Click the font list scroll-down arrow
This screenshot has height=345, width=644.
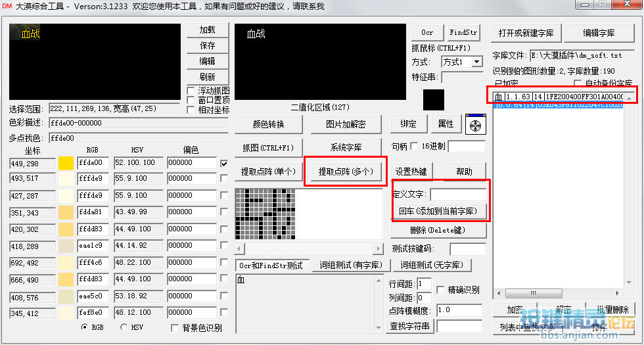[x=630, y=282]
